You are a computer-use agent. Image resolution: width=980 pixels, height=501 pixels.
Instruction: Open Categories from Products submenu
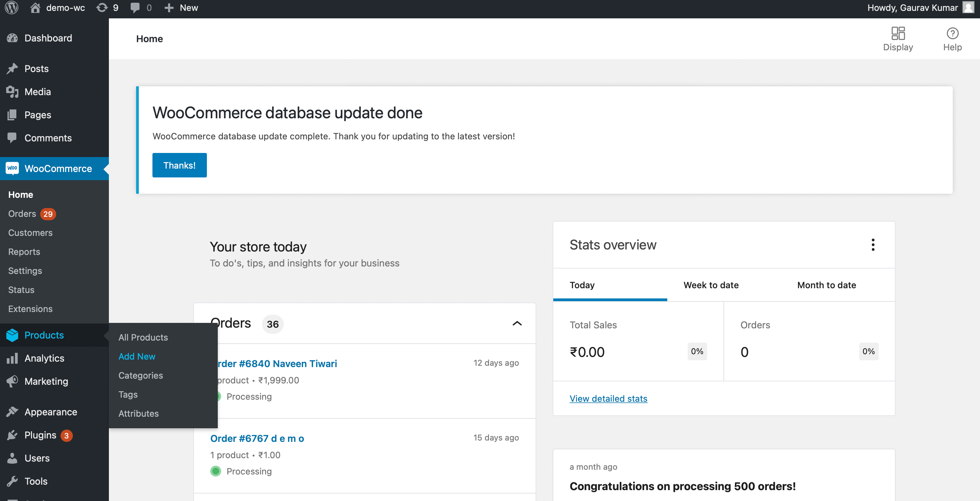(141, 375)
